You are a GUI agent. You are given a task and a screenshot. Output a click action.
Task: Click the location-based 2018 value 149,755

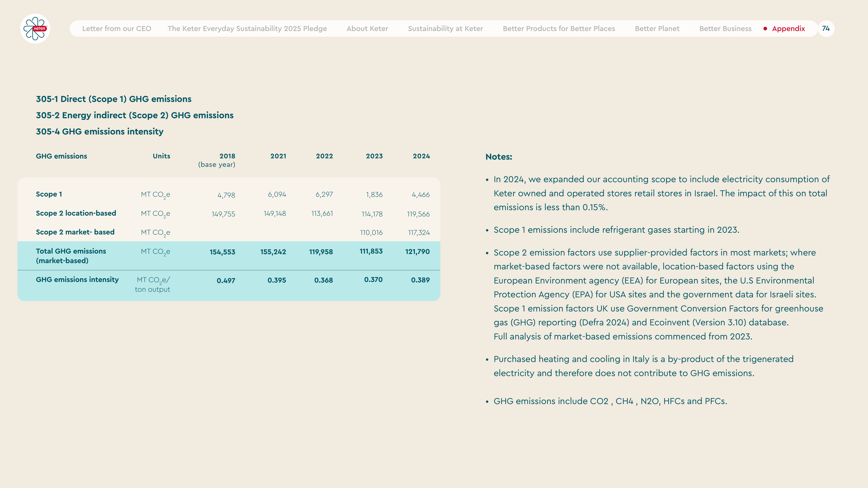tap(223, 214)
